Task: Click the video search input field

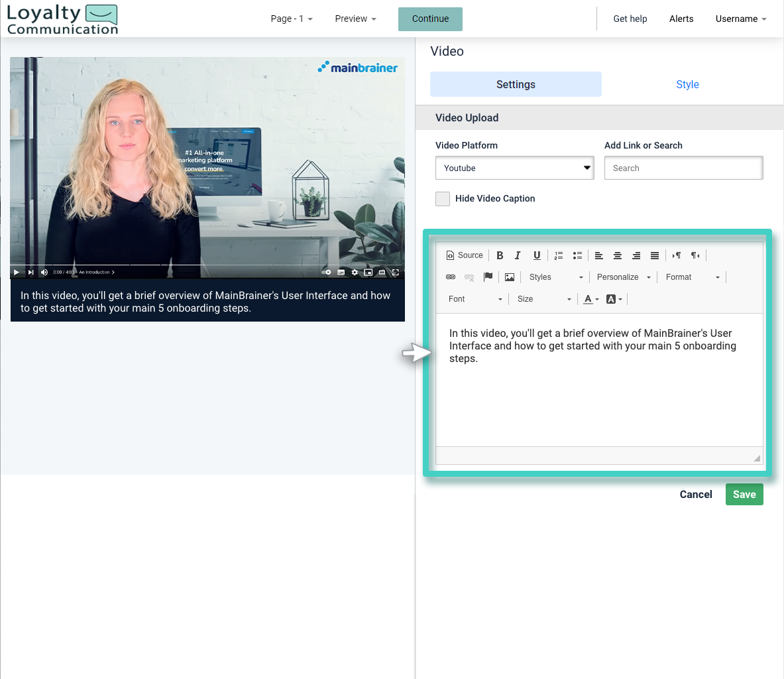Action: coord(683,168)
